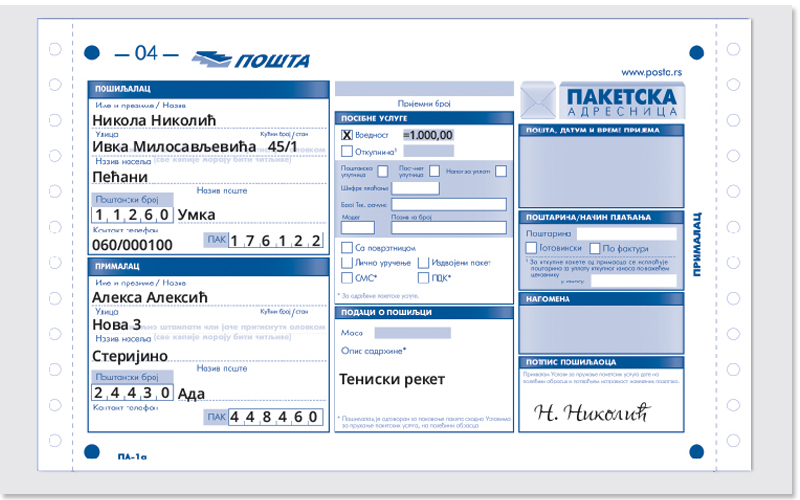Screen dimensions: 800x500
Task: Click the Модел input box
Action: (x=358, y=228)
